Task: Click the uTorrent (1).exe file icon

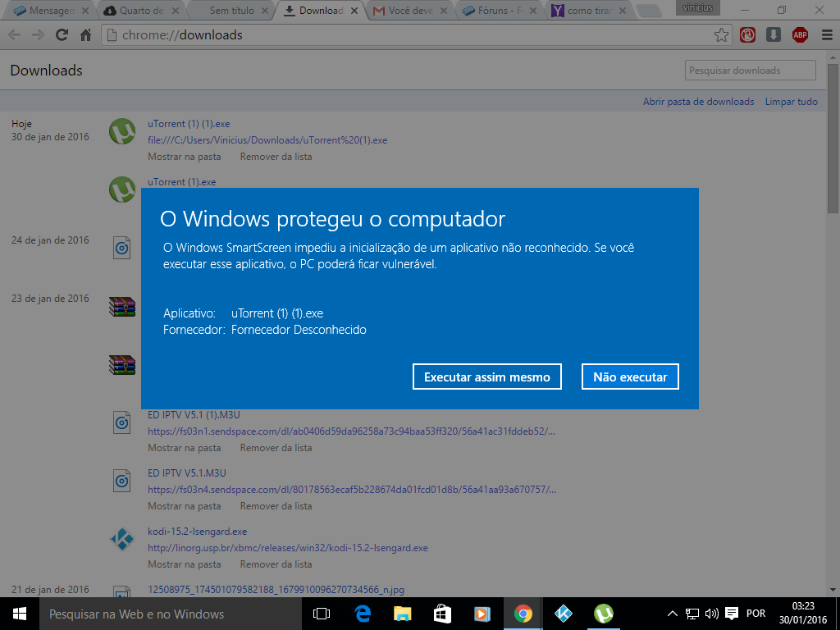Action: 122,189
